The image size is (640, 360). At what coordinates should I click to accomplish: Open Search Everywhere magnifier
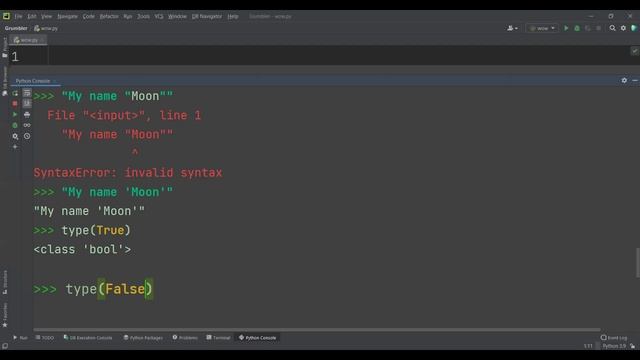(613, 28)
